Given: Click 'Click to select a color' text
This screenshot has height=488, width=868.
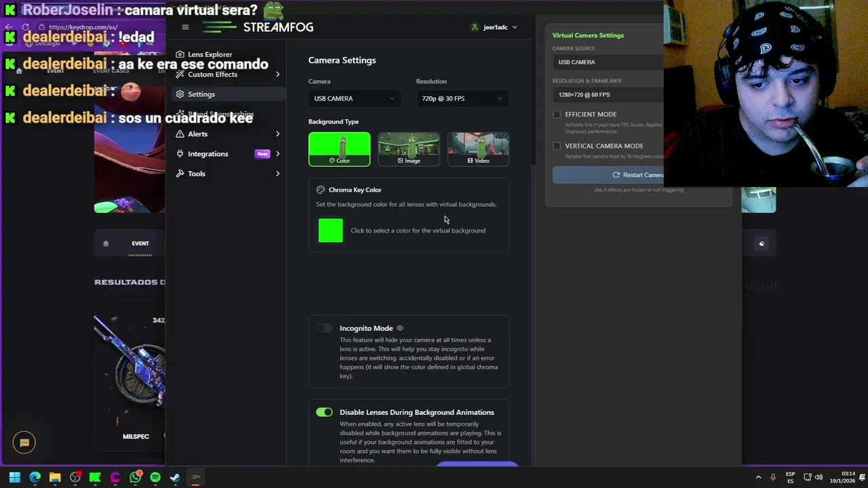Looking at the screenshot, I should (418, 230).
